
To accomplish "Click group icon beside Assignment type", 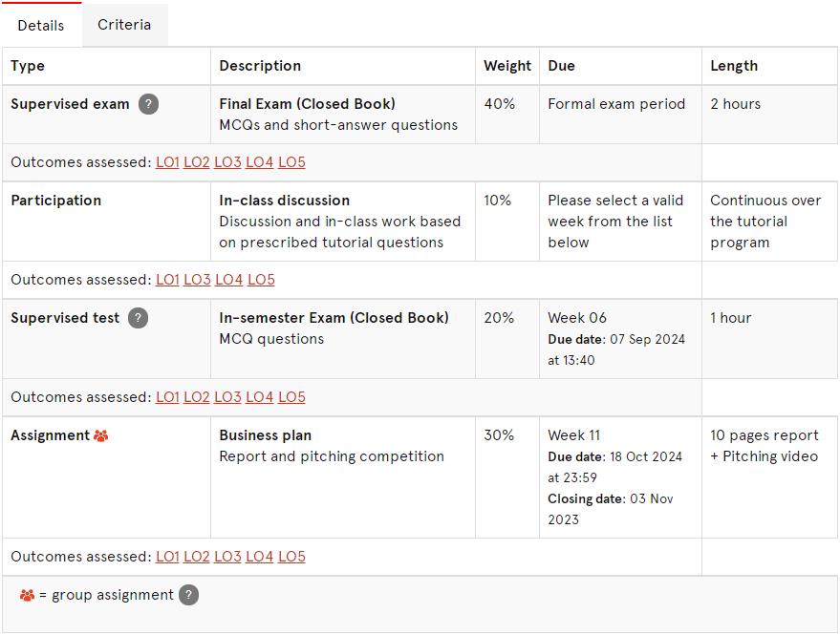I will coord(100,435).
